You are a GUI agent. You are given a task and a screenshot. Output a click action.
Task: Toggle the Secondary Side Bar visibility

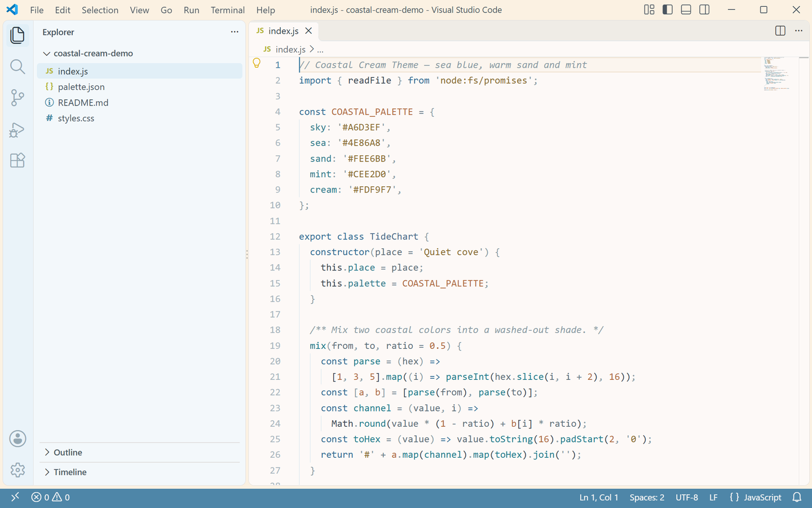(704, 10)
